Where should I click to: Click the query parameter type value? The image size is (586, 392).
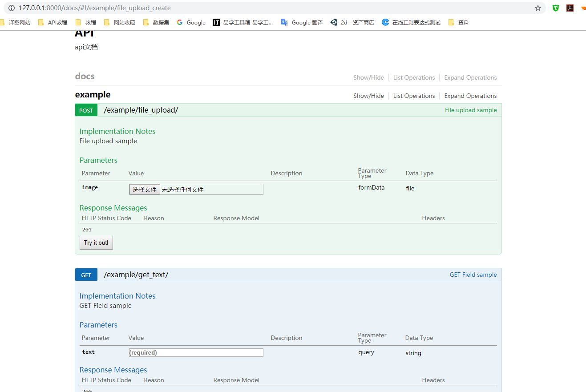tap(366, 352)
